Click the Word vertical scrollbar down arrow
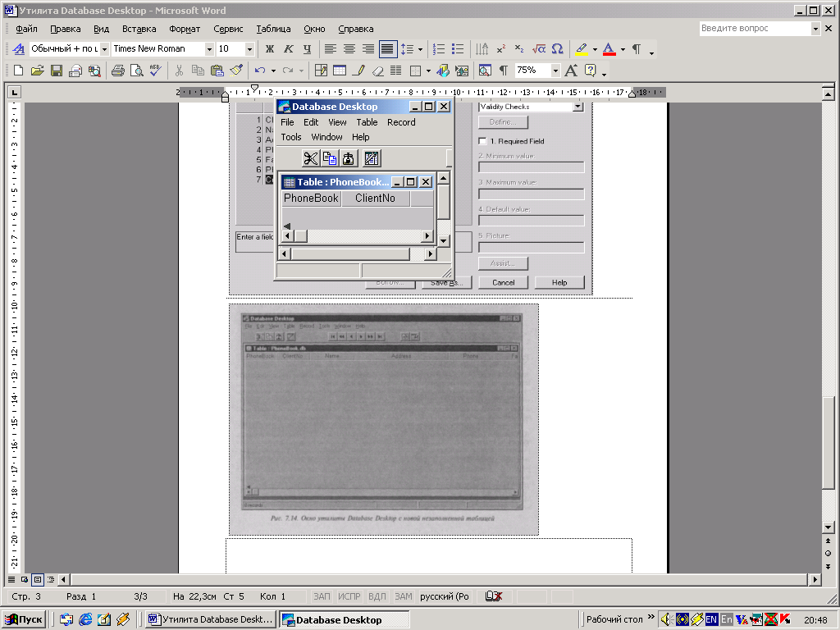Screen dimensions: 840x630 pyautogui.click(x=829, y=527)
